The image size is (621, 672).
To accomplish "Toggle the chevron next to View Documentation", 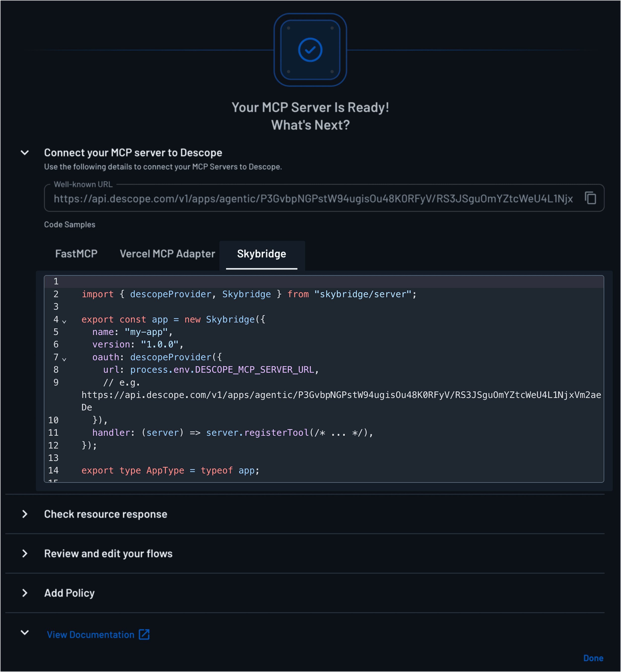I will tap(25, 632).
